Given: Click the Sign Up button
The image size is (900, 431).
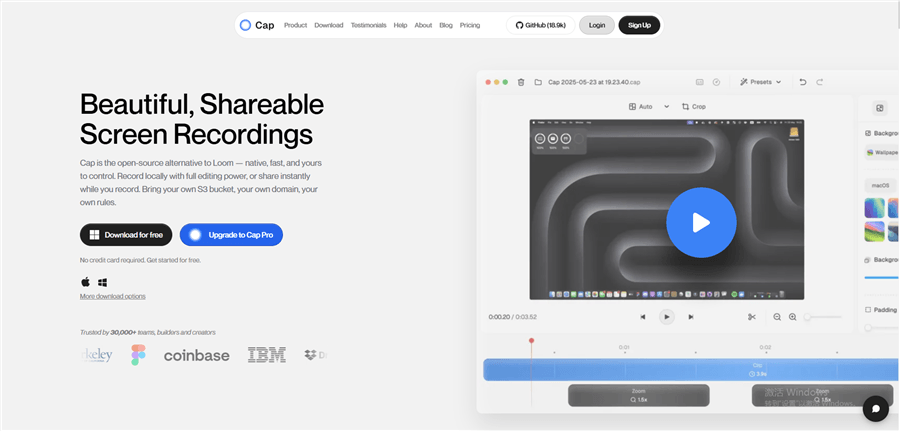Looking at the screenshot, I should (639, 25).
